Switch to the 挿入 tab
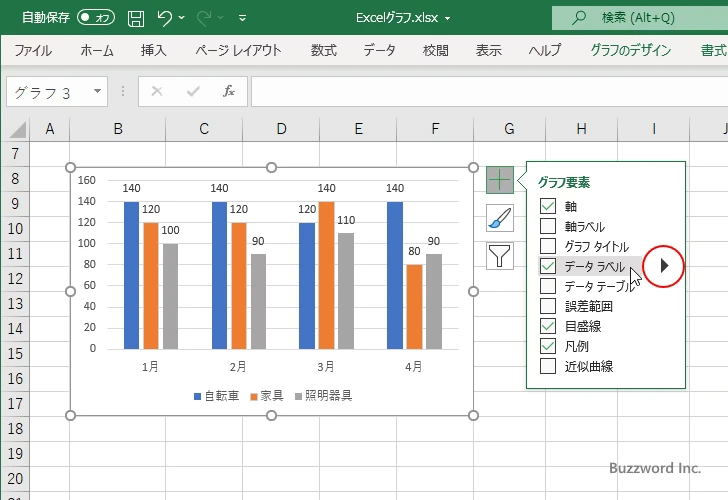The height and width of the screenshot is (500, 728). 153,50
